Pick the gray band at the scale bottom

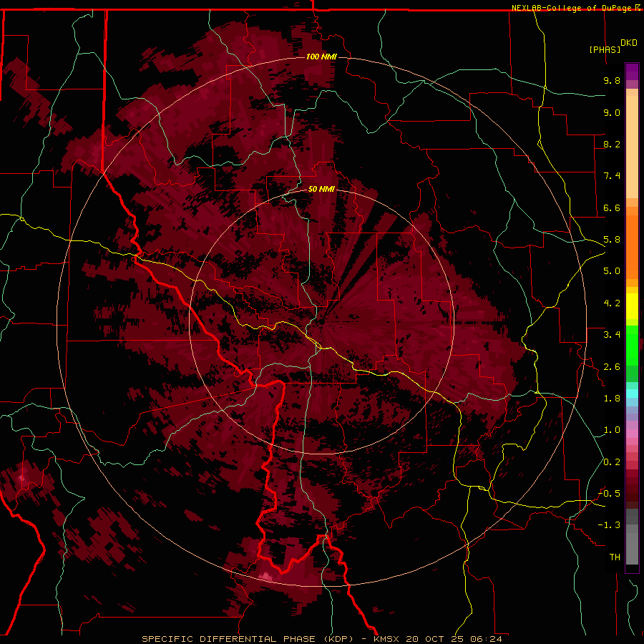point(632,546)
